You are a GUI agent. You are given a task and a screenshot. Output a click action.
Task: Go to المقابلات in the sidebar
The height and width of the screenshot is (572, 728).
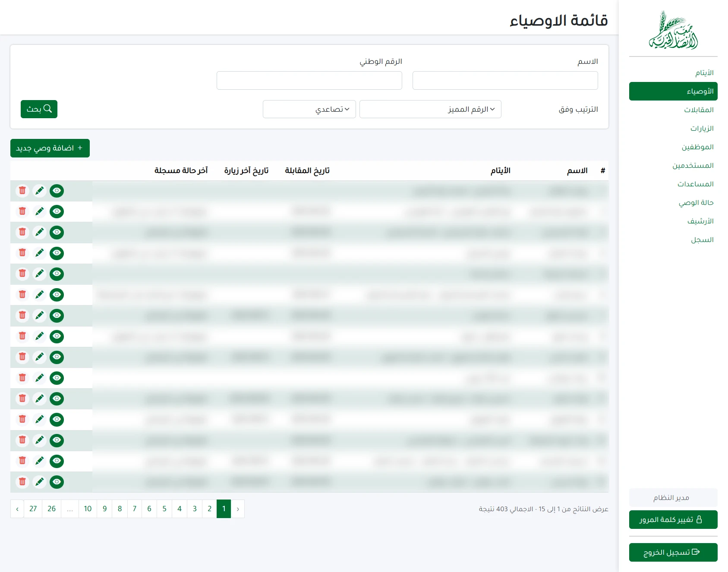click(673, 110)
